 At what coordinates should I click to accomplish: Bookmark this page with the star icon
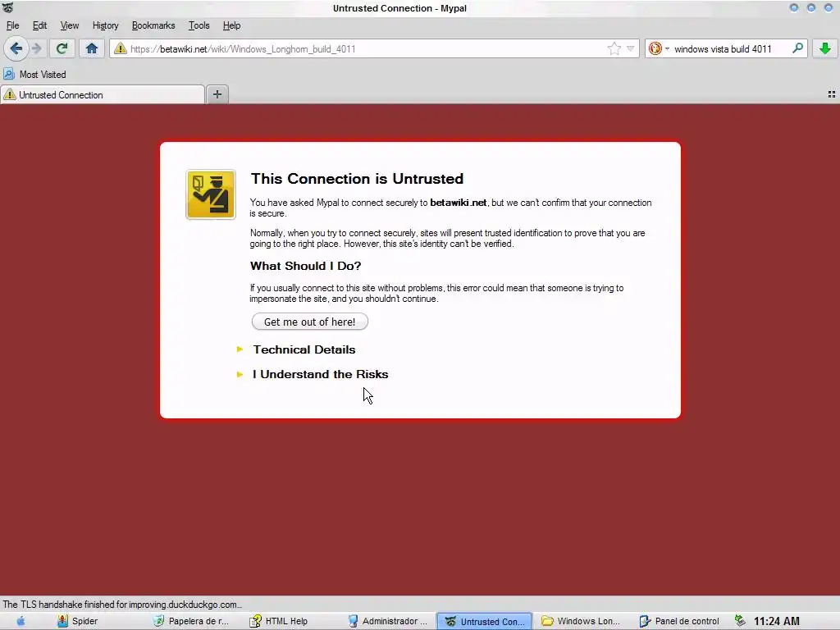(614, 48)
